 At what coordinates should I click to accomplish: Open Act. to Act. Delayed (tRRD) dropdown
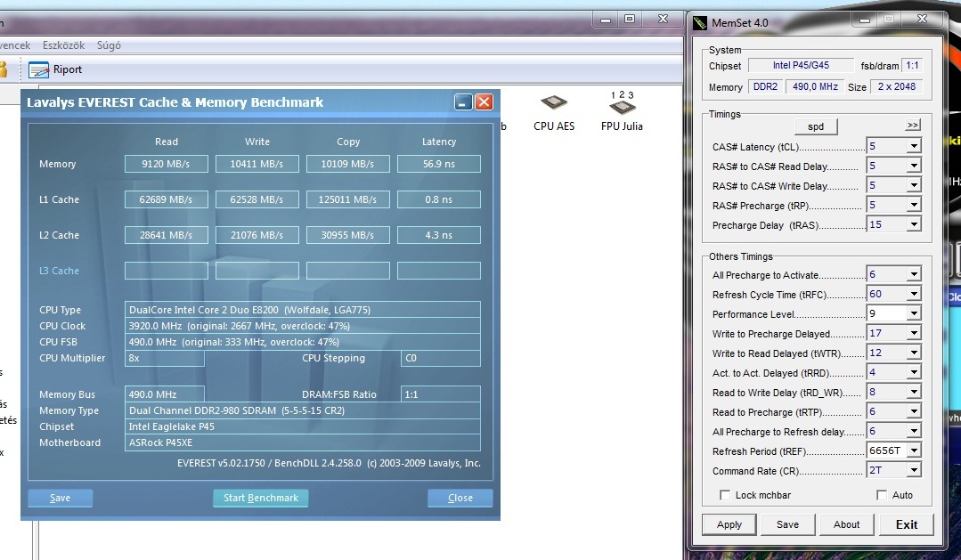click(x=914, y=372)
